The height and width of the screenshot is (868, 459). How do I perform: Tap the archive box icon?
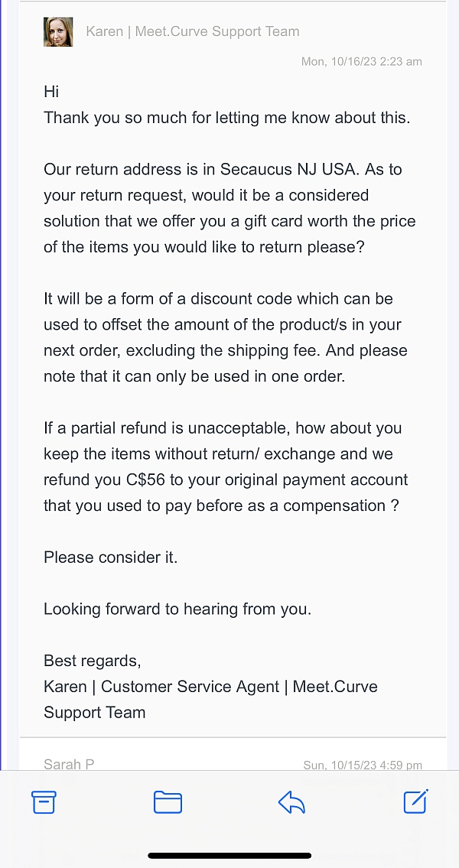[44, 801]
